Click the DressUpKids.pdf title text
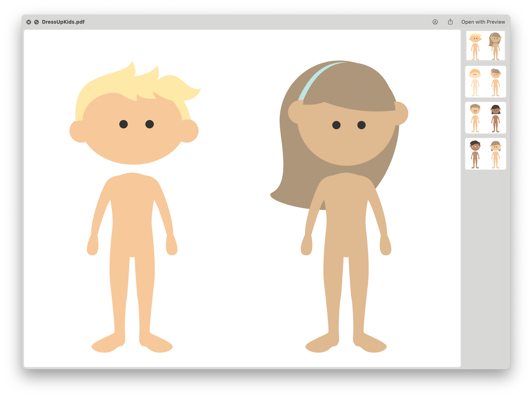Image resolution: width=532 pixels, height=398 pixels. click(x=63, y=22)
